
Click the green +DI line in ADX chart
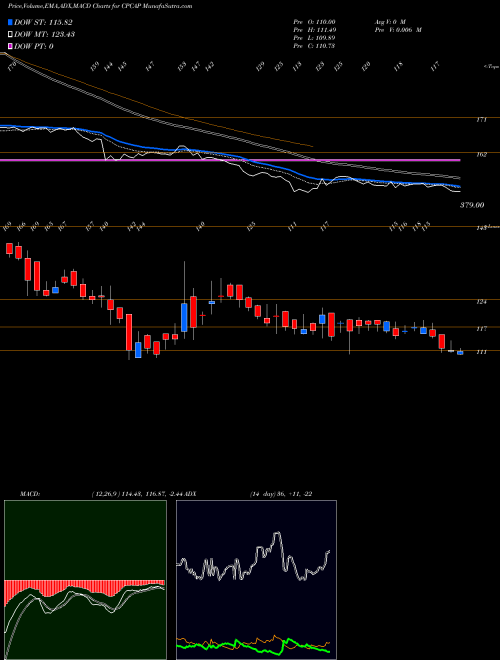pyautogui.click(x=253, y=645)
